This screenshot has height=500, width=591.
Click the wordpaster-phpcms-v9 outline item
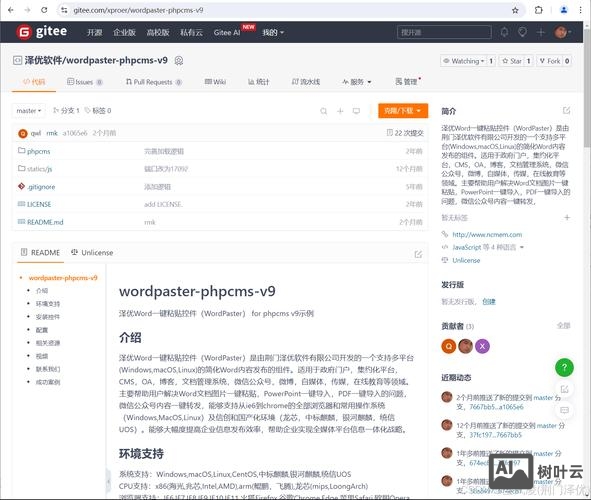point(63,278)
